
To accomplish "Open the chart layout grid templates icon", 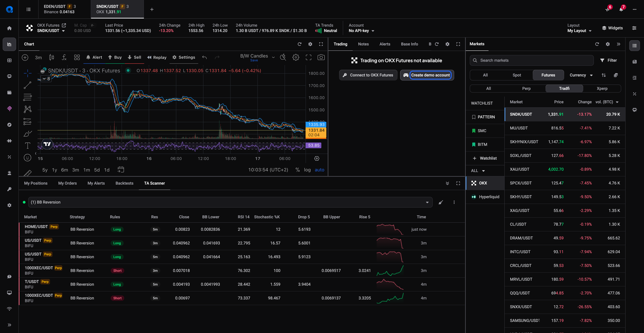I will click(x=77, y=58).
